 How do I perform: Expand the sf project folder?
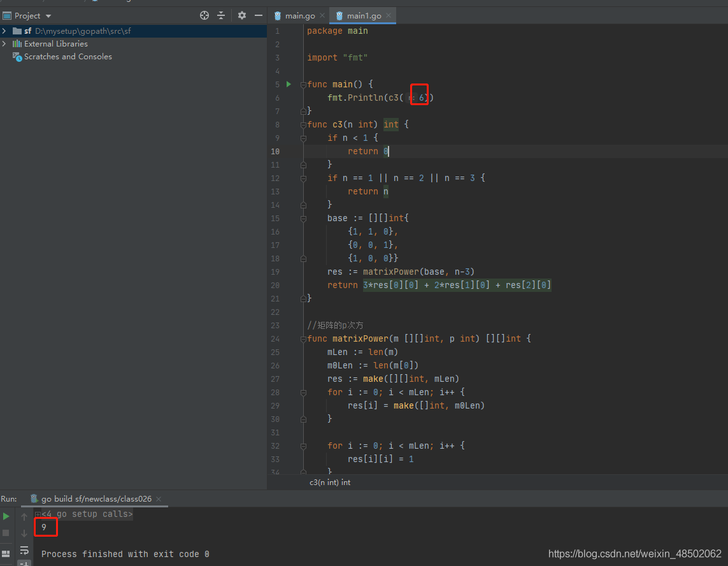point(4,31)
